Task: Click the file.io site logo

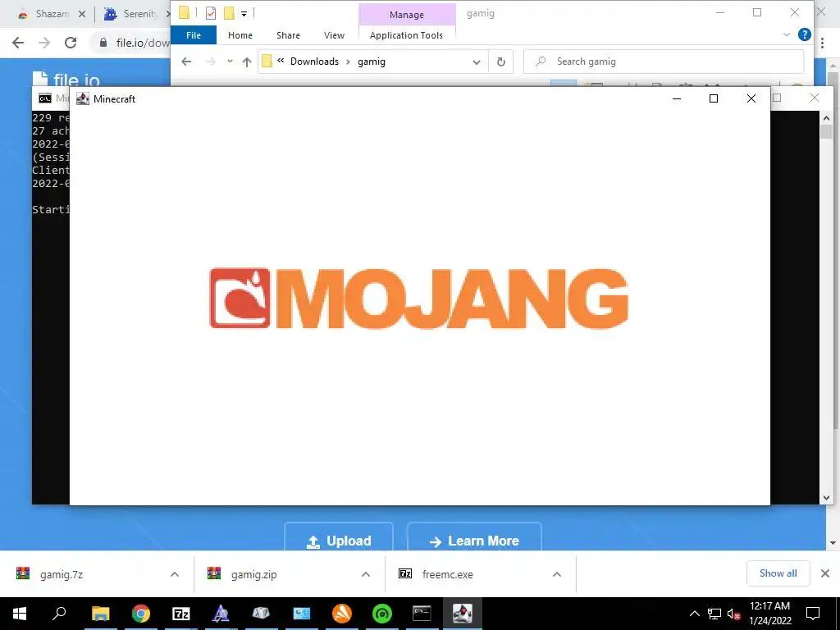Action: click(66, 80)
